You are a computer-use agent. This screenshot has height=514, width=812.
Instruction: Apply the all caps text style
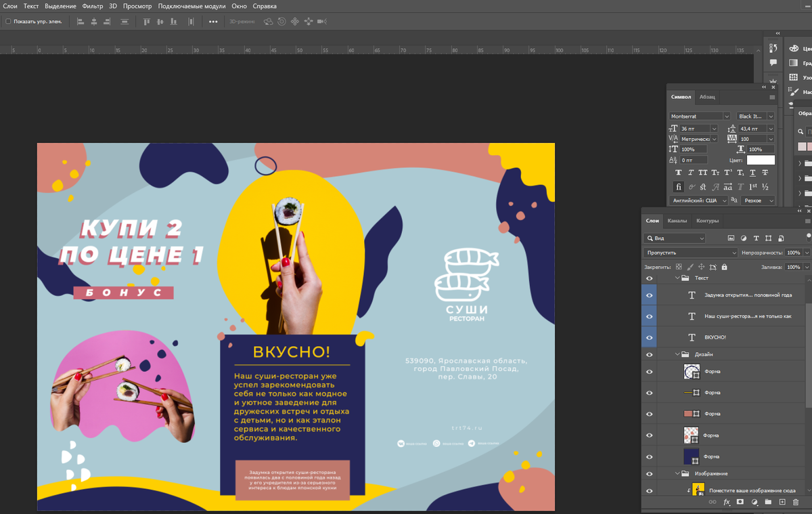click(703, 173)
